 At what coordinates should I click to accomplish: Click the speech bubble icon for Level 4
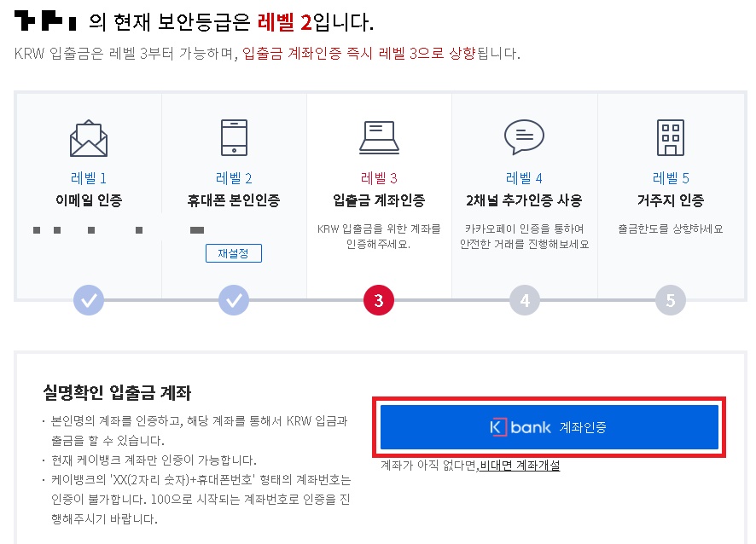(524, 136)
